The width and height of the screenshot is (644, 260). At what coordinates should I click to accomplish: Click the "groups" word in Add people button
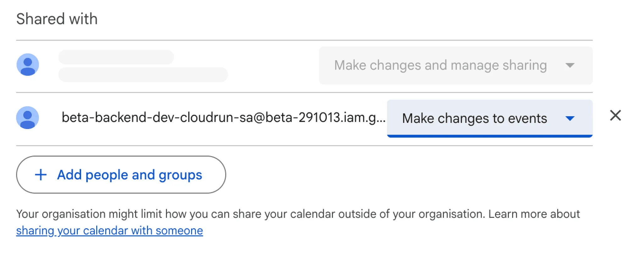180,175
